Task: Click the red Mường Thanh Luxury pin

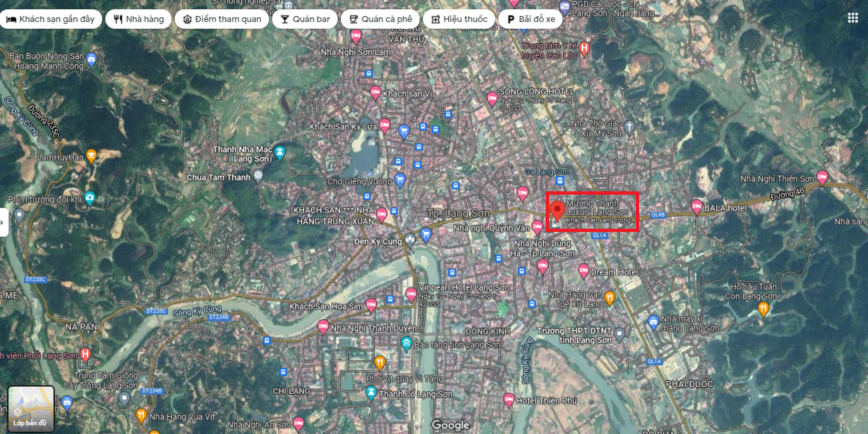Action: tap(558, 211)
